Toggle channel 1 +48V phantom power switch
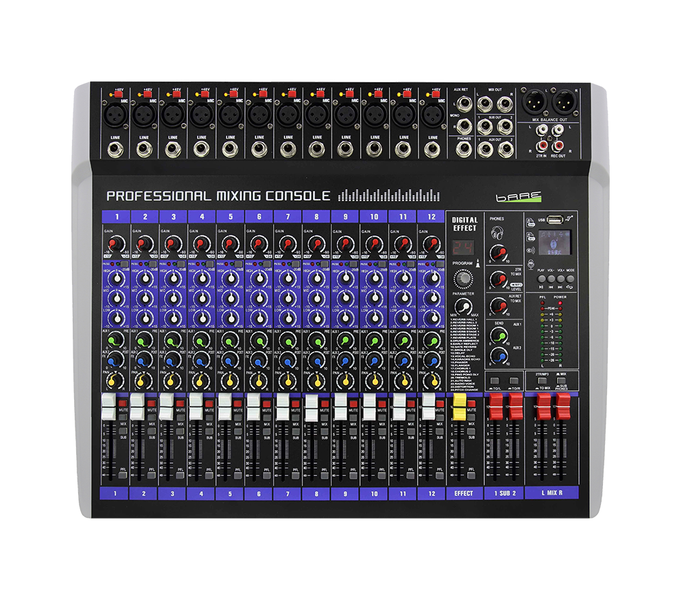 pos(118,94)
